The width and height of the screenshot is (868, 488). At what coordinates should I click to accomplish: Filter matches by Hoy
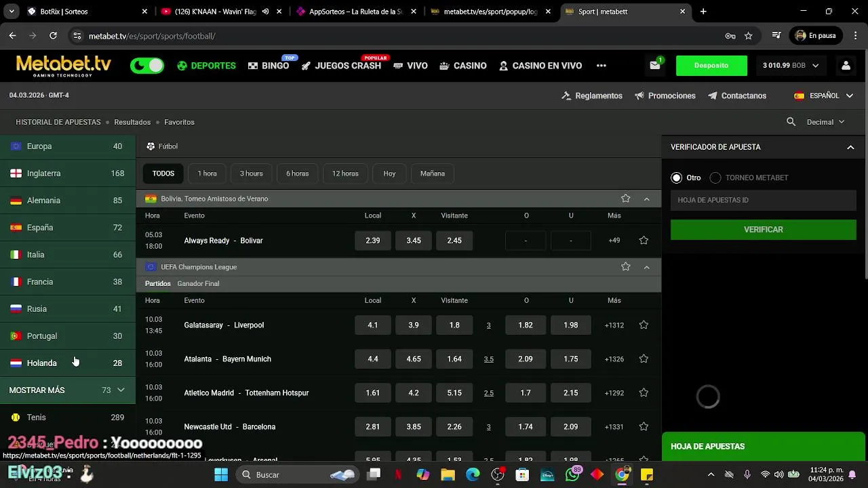click(x=389, y=174)
